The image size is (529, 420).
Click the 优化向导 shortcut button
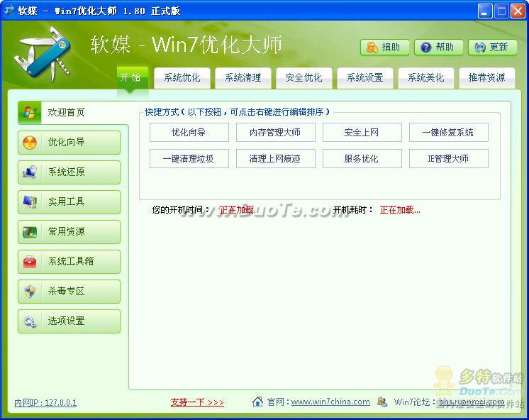189,133
